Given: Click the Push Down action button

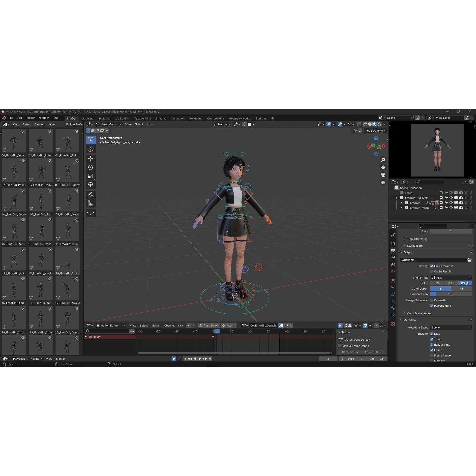Looking at the screenshot, I should click(x=209, y=326).
